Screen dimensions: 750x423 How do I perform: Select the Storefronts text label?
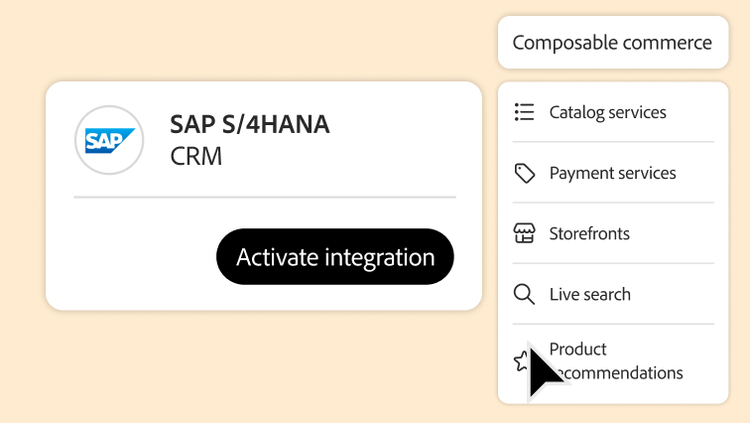(x=589, y=234)
